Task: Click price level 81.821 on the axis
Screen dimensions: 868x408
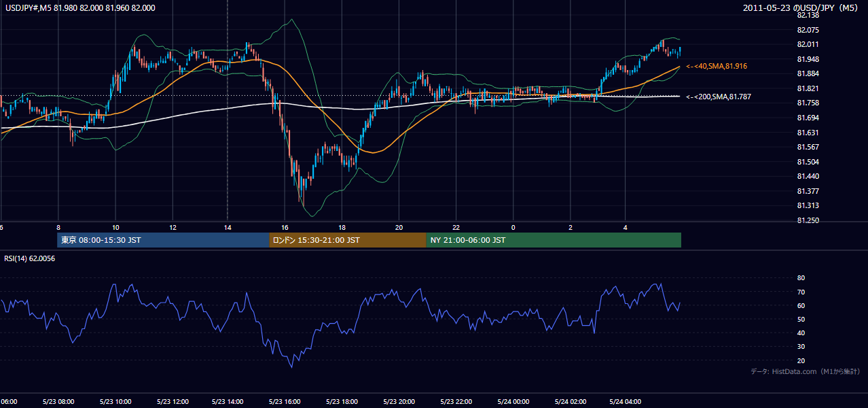Action: 807,88
